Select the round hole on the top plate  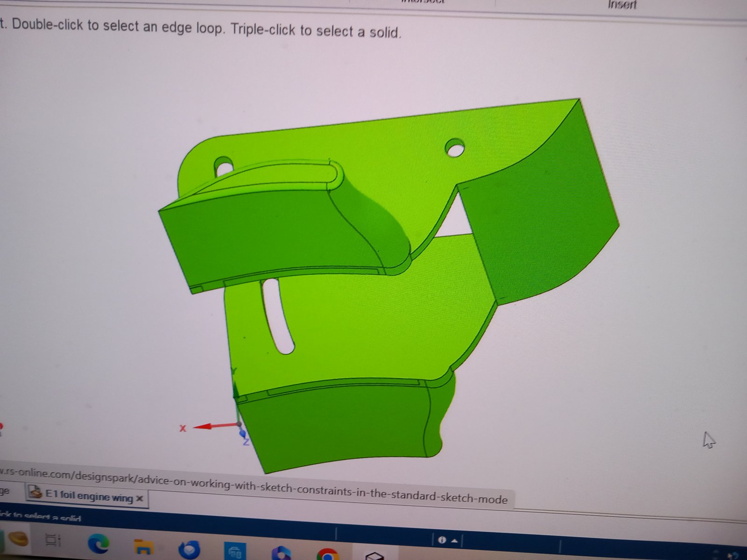[455, 148]
